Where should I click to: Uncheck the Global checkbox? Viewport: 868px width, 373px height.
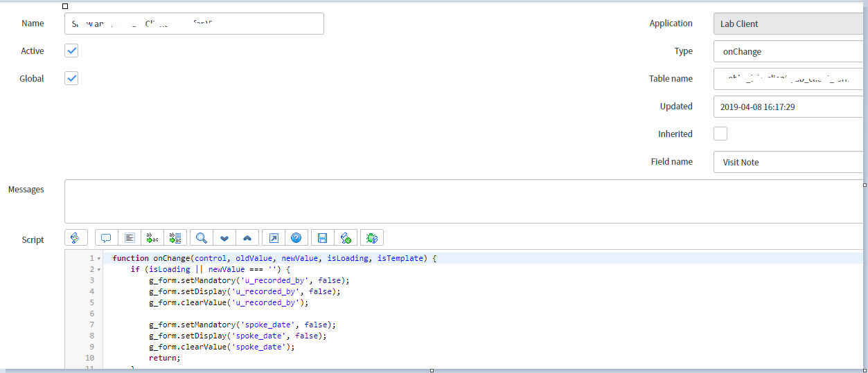[x=71, y=78]
